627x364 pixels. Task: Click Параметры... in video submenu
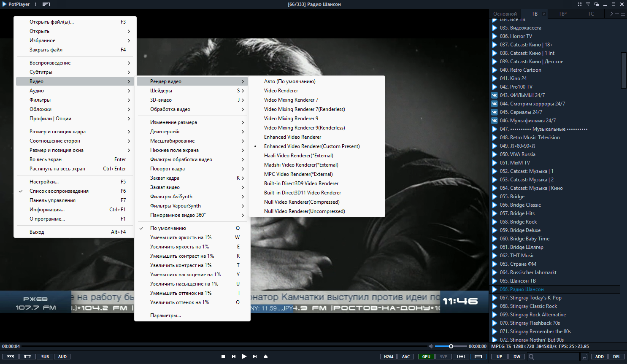point(192,315)
